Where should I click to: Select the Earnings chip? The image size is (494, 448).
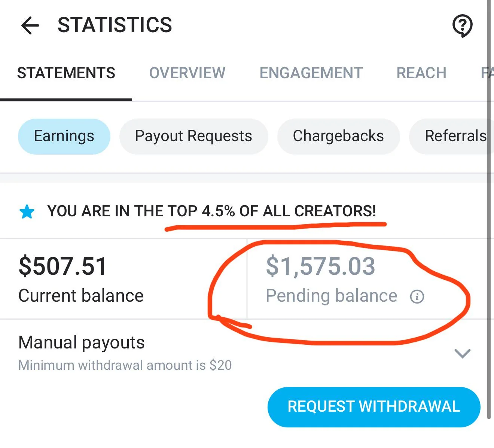(64, 136)
